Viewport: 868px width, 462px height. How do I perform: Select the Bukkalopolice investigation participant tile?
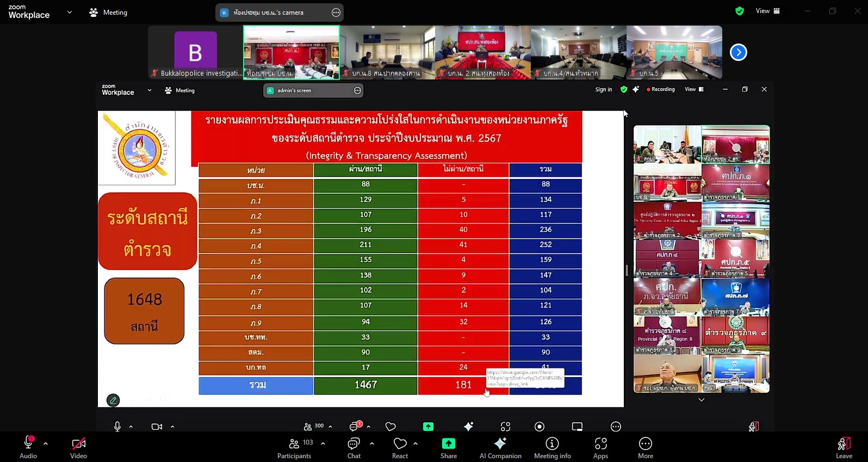pyautogui.click(x=196, y=53)
